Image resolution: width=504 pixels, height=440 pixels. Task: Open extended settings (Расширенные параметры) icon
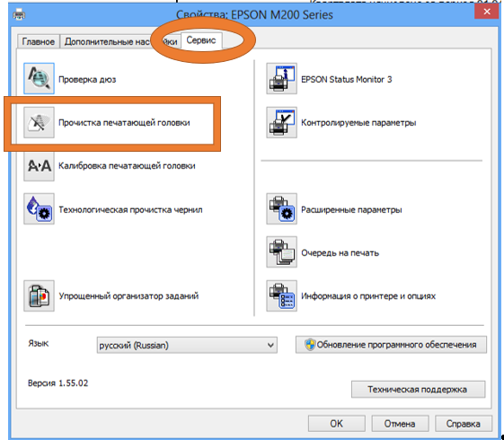281,208
